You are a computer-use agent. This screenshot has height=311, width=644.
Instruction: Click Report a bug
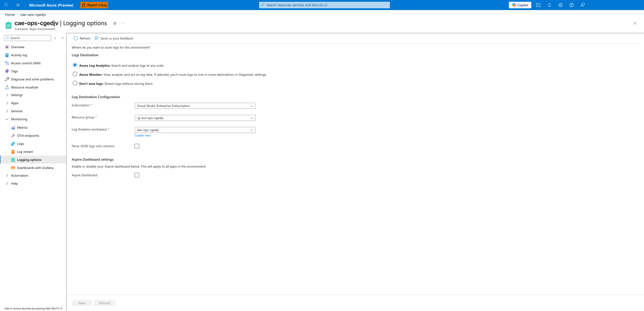click(x=94, y=5)
